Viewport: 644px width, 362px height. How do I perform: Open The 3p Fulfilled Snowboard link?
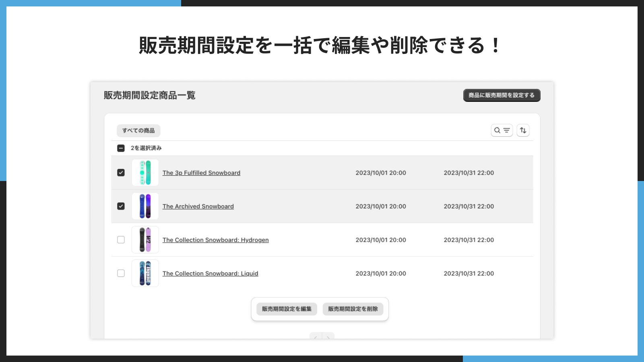(x=201, y=173)
